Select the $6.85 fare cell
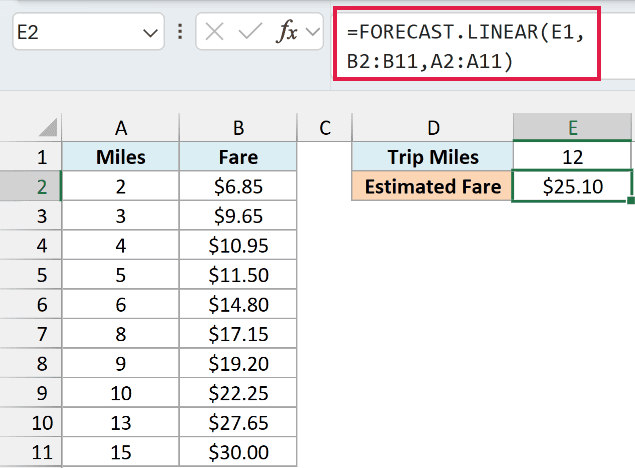 point(238,186)
